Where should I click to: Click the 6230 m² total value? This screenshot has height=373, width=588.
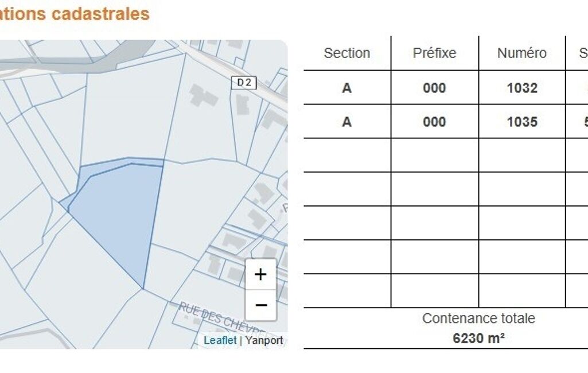(478, 338)
